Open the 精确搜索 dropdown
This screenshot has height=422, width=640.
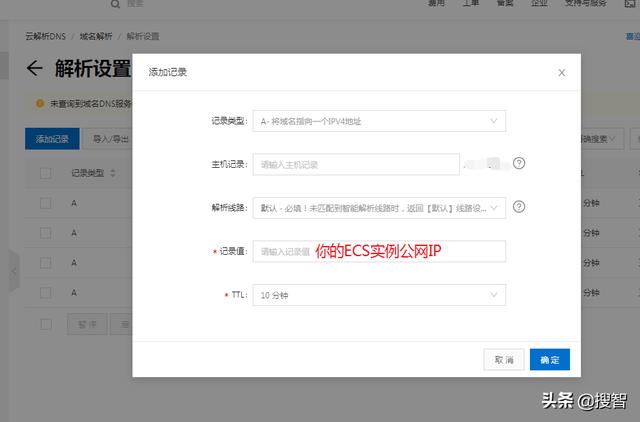coord(601,139)
